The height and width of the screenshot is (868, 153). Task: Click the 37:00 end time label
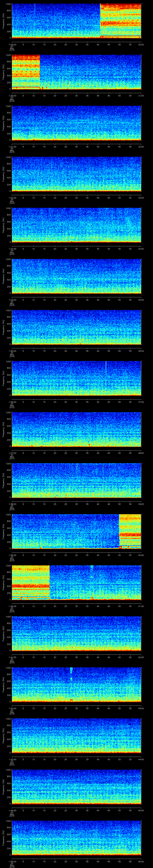[141, 402]
